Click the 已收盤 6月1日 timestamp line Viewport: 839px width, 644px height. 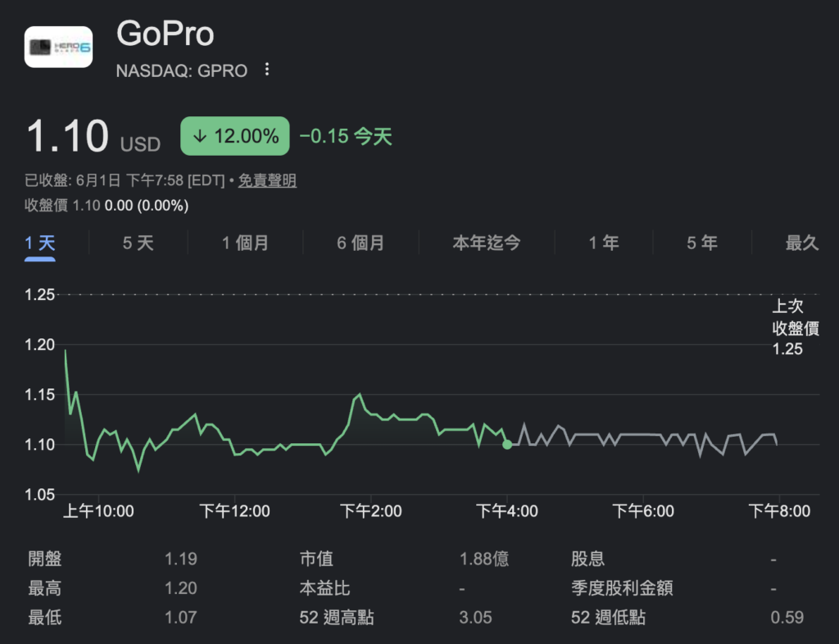click(x=125, y=180)
